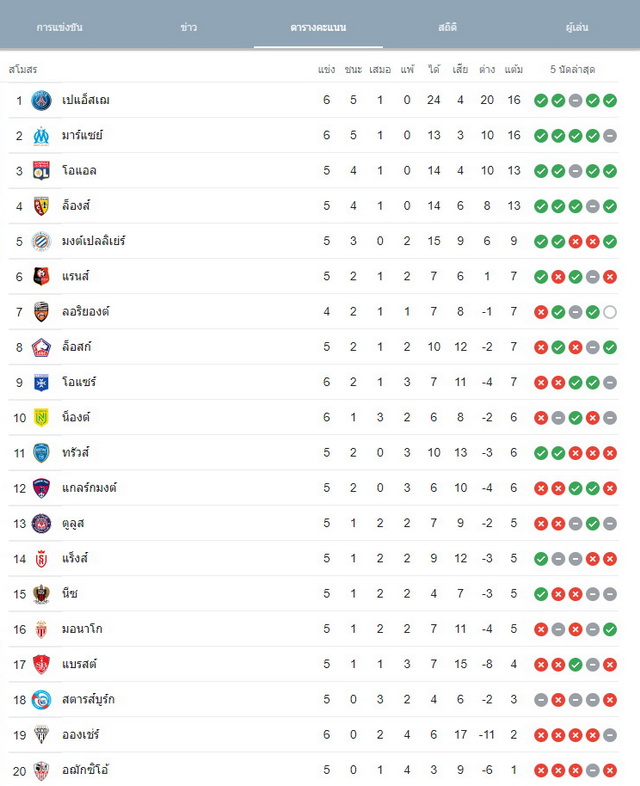Open the ผู้เล่น players tab
Screen dimensions: 640x786
click(577, 27)
